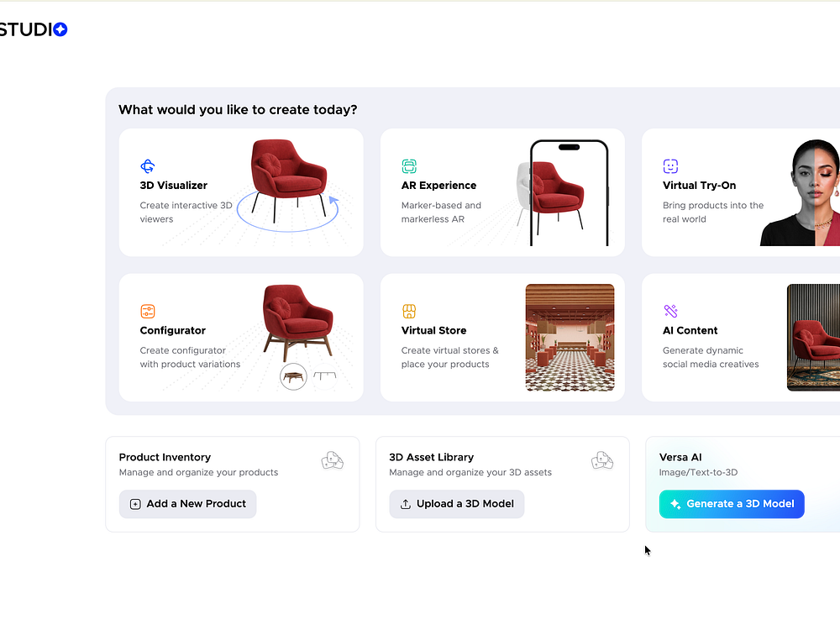
Task: Click the Configurator sliders icon
Action: pyautogui.click(x=147, y=312)
